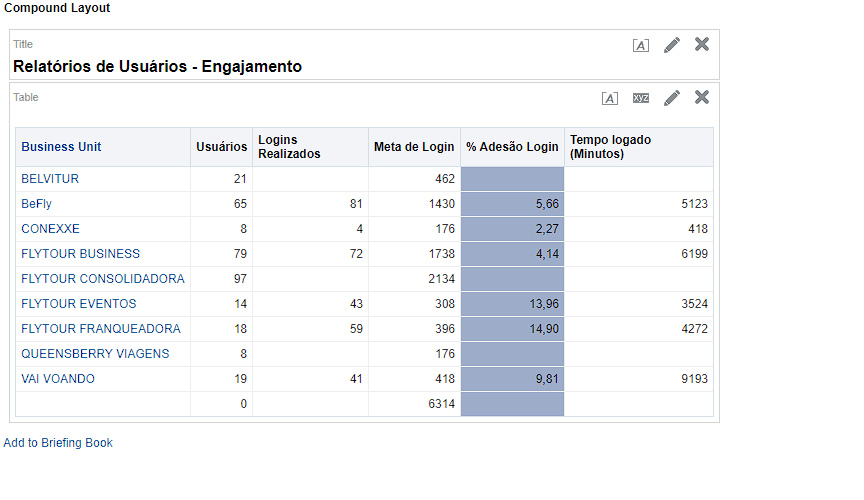
Task: Select the Usuários column header
Action: click(222, 147)
